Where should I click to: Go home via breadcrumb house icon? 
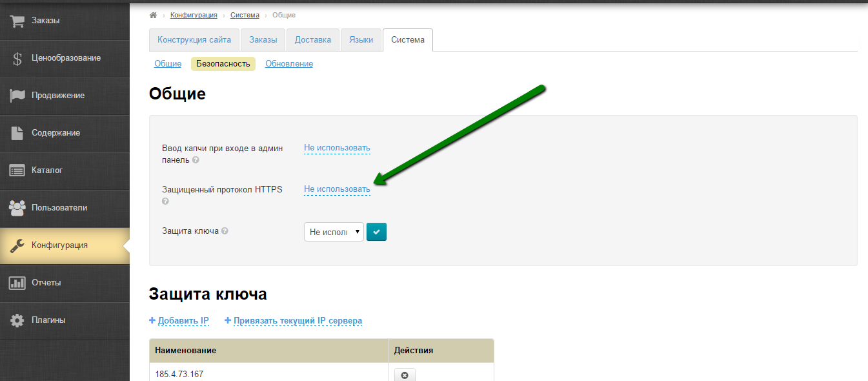click(x=153, y=15)
